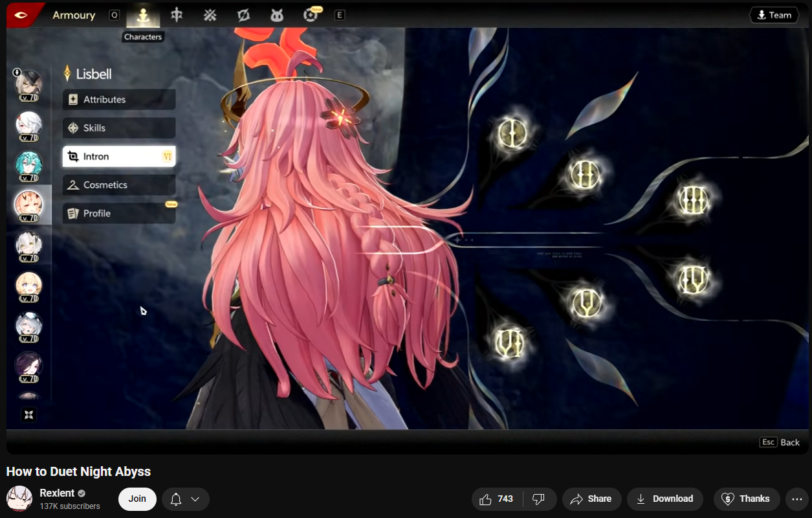This screenshot has height=518, width=812.
Task: Select the Intron menu entry
Action: 119,157
